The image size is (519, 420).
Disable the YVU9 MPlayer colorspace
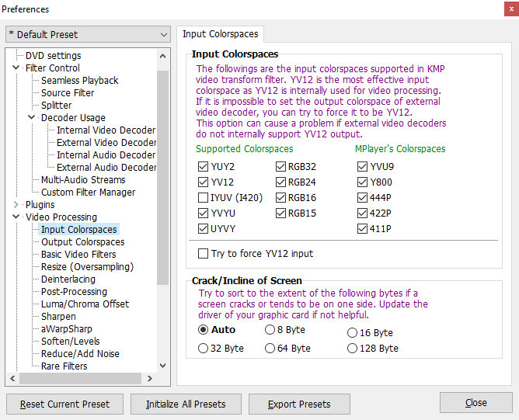tap(362, 165)
